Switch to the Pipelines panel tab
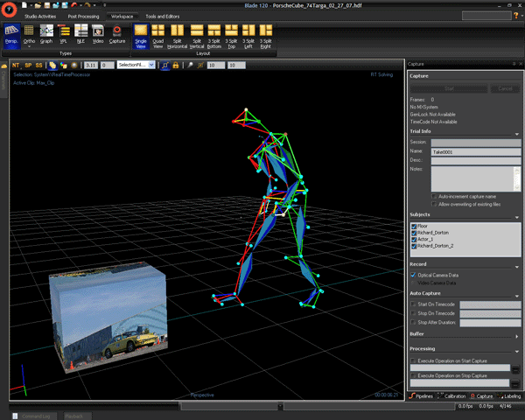The image size is (525, 420). (421, 395)
